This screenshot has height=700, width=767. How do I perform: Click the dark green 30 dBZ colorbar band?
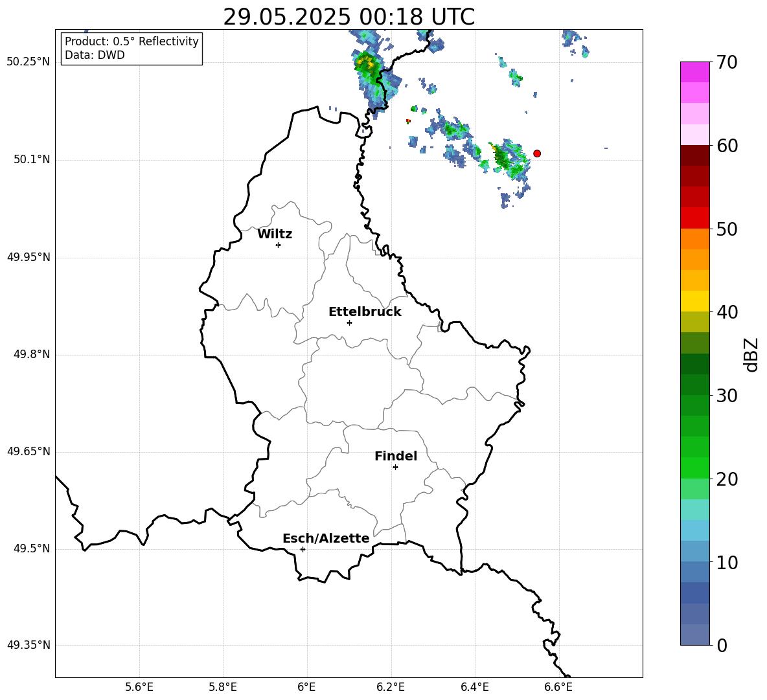tap(694, 385)
